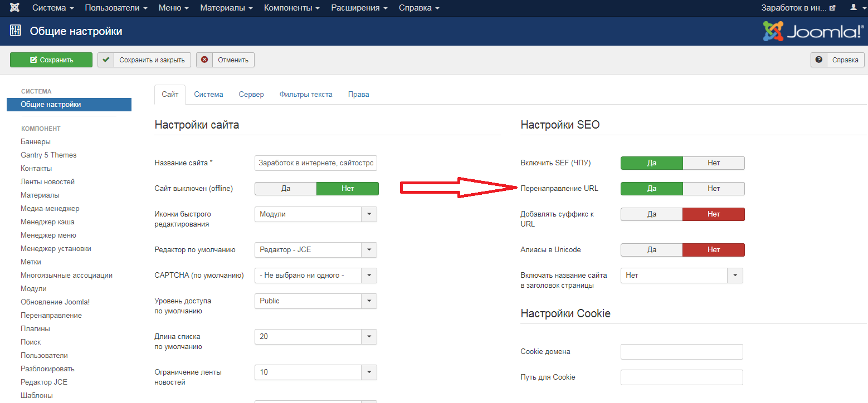Click the red cancel icon on Отменить button
The width and height of the screenshot is (868, 403).
pyautogui.click(x=206, y=60)
